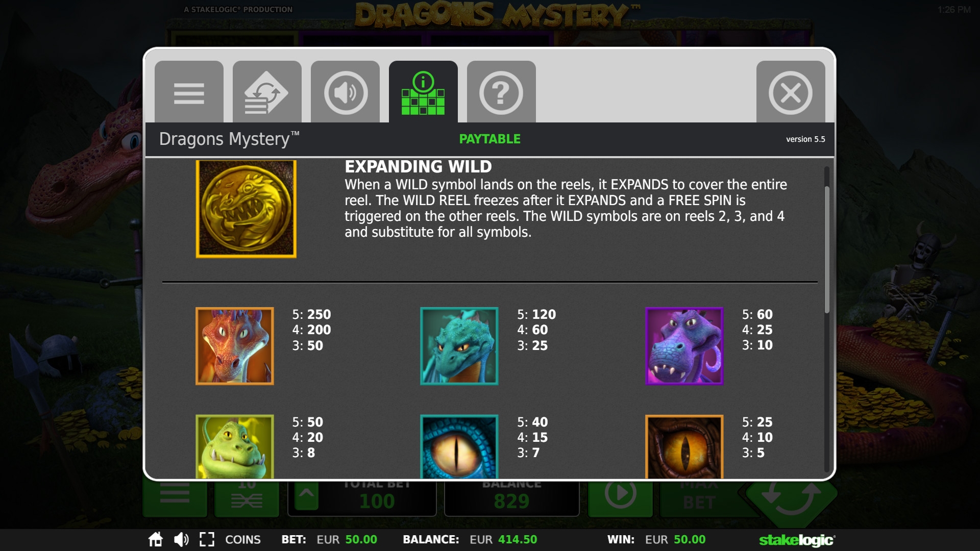Click the gold dragon coin wild symbol

pos(246,209)
